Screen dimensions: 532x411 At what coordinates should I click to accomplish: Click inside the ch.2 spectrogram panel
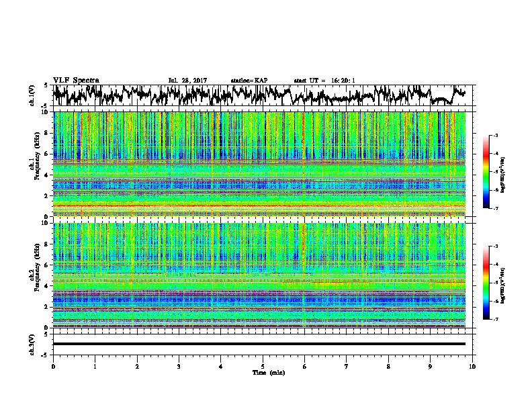click(259, 275)
